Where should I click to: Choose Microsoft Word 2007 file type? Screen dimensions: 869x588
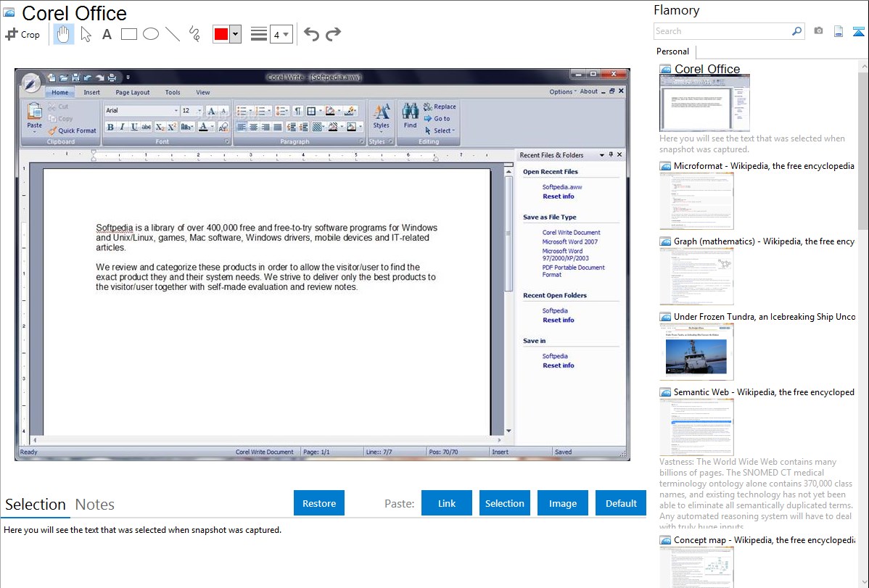(569, 241)
